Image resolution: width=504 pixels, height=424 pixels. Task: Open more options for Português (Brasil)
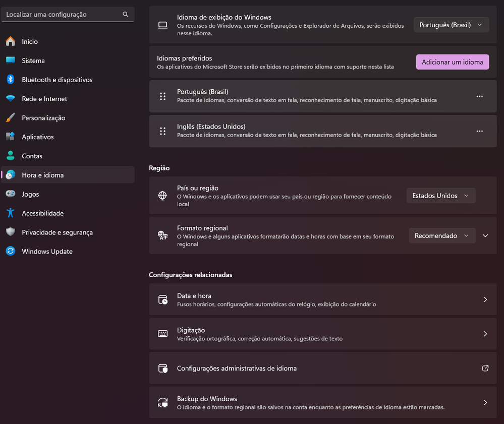480,96
